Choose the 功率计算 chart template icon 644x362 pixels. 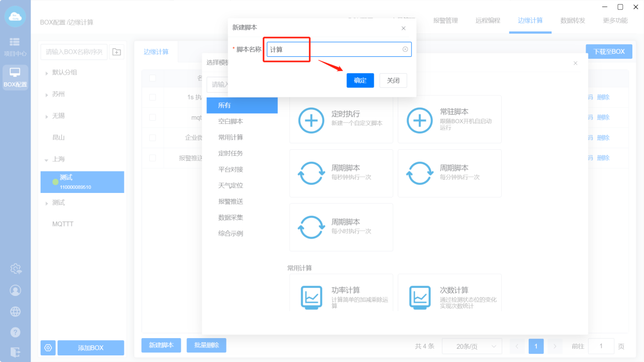[311, 296]
